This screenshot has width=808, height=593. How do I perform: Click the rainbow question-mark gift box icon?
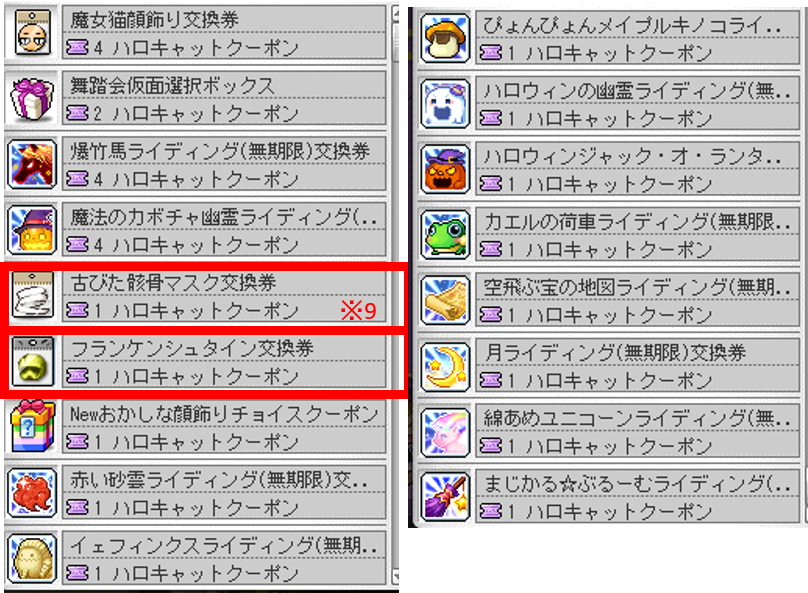33,426
